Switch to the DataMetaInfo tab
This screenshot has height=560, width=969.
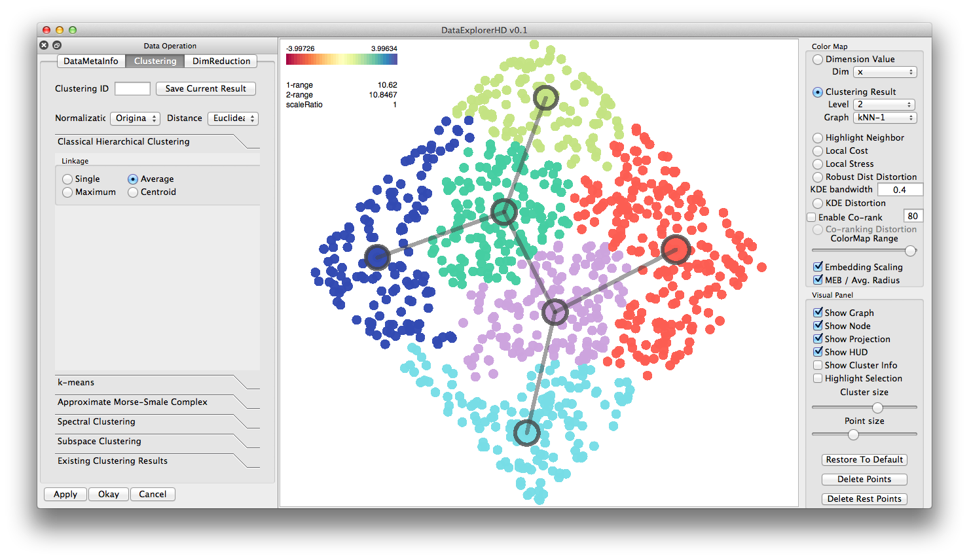click(x=91, y=61)
